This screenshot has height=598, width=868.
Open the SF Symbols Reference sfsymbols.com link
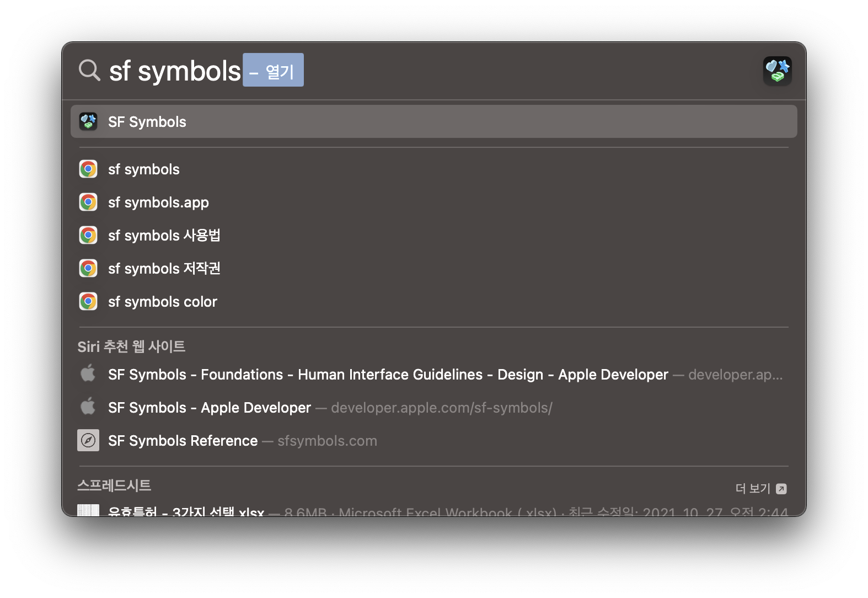click(x=434, y=441)
